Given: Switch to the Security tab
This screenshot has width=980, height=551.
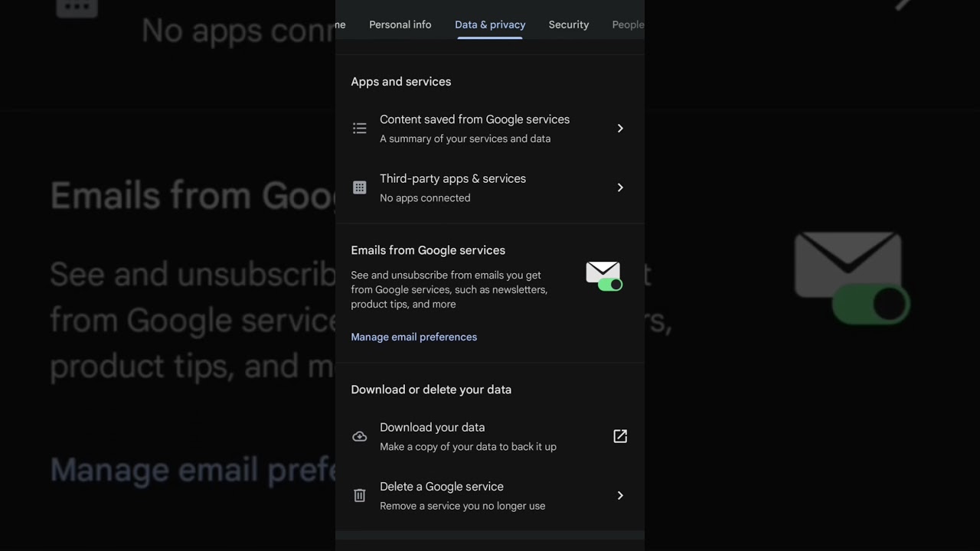Looking at the screenshot, I should (569, 24).
